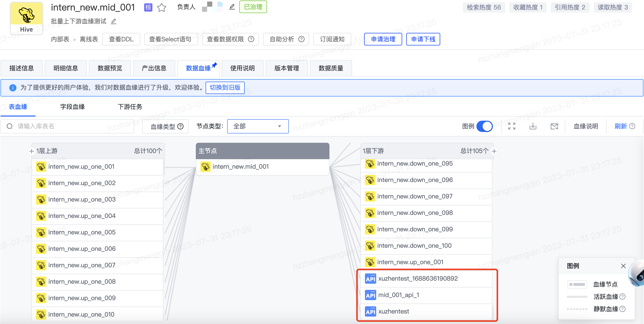Screen dimensions: 644x324
Task: Click 收藏热度 1 stat
Action: [528, 7]
